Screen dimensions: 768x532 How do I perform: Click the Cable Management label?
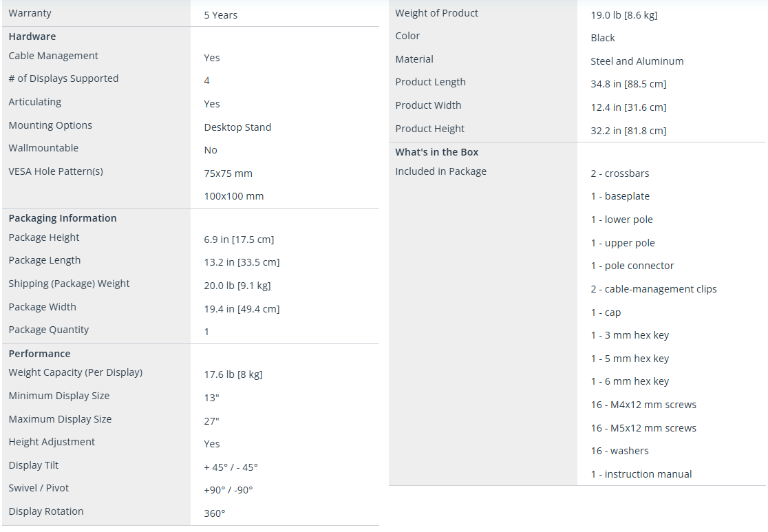click(x=53, y=56)
